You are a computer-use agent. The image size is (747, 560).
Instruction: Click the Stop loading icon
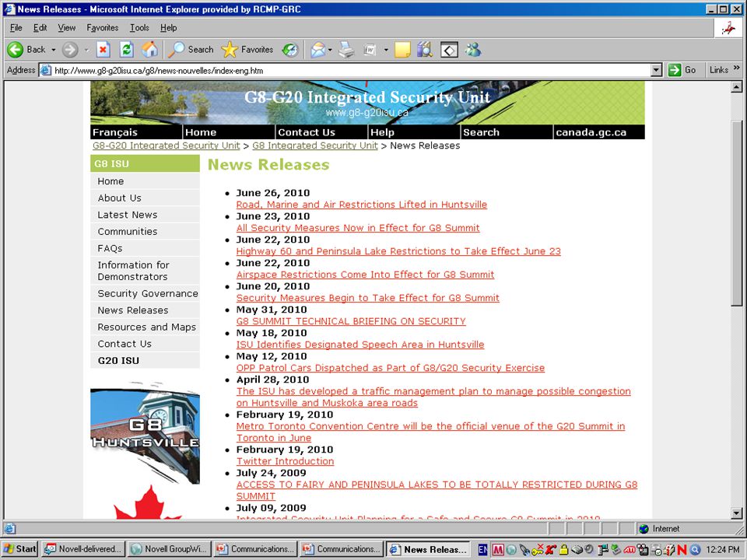(x=103, y=50)
